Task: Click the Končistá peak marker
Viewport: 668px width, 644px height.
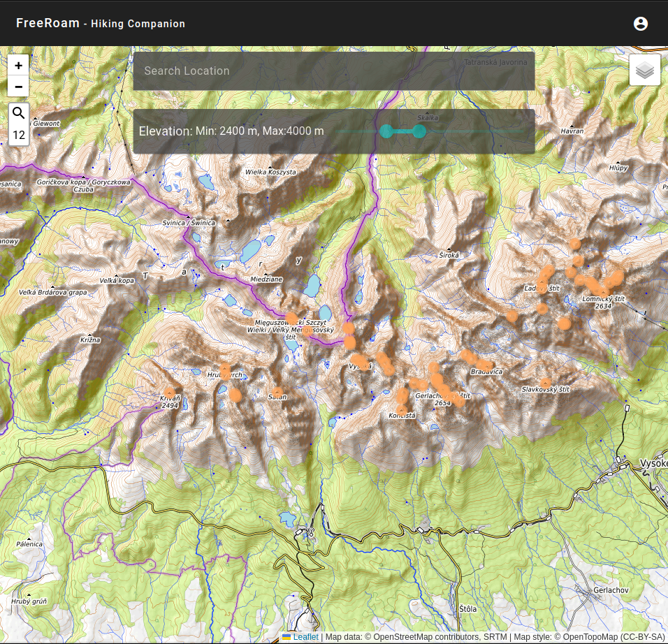Action: pos(401,410)
